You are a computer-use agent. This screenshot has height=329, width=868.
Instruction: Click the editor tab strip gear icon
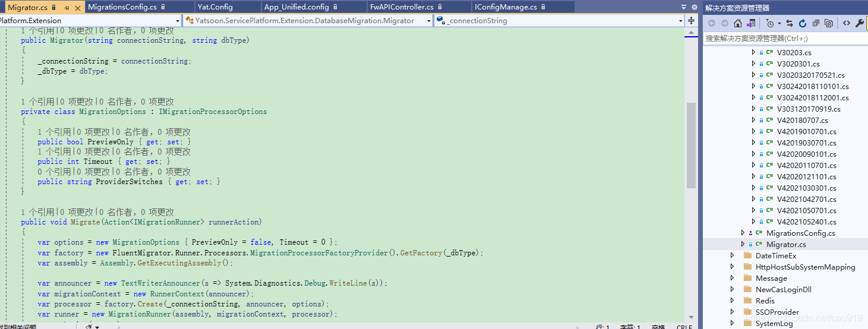pyautogui.click(x=694, y=7)
